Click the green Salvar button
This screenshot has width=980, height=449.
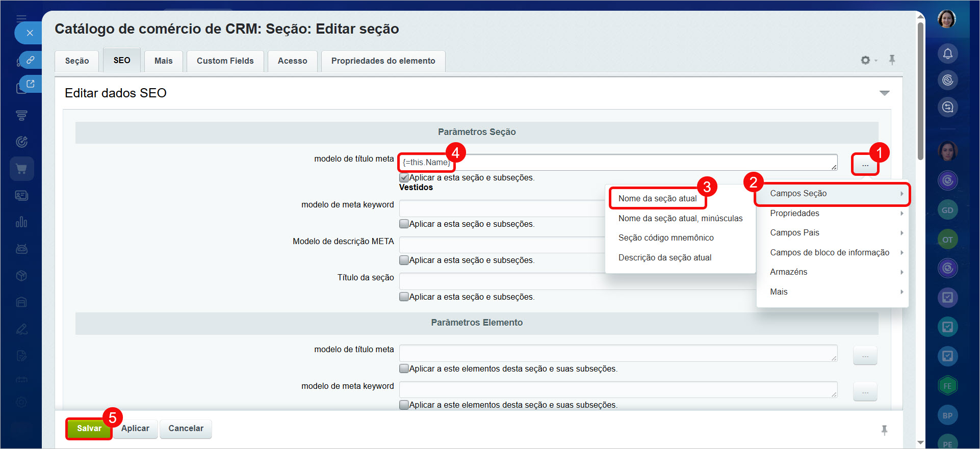(89, 428)
